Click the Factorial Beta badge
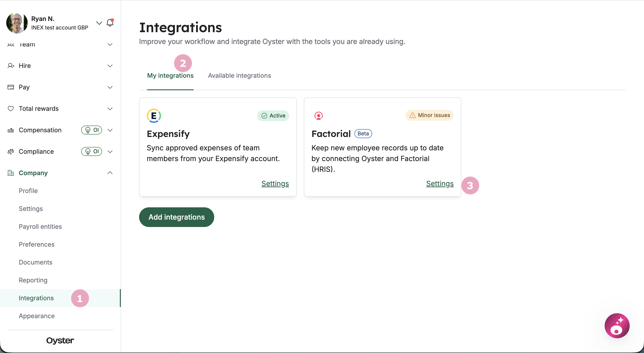This screenshot has width=644, height=353. (x=363, y=134)
